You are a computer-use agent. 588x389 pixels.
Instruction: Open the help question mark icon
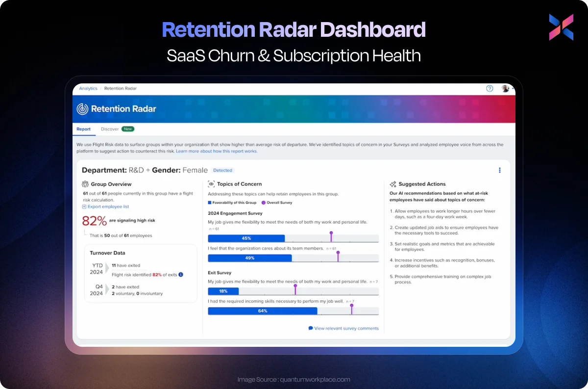coord(490,88)
